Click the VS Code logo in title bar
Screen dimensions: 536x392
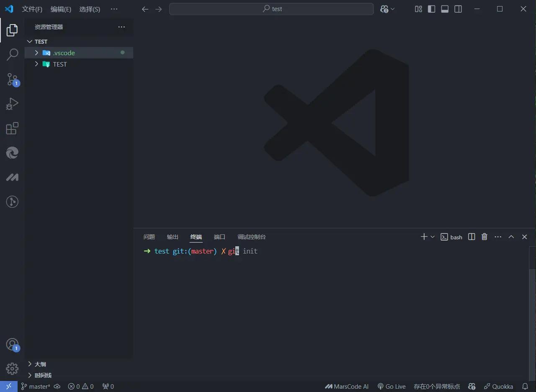(x=9, y=9)
